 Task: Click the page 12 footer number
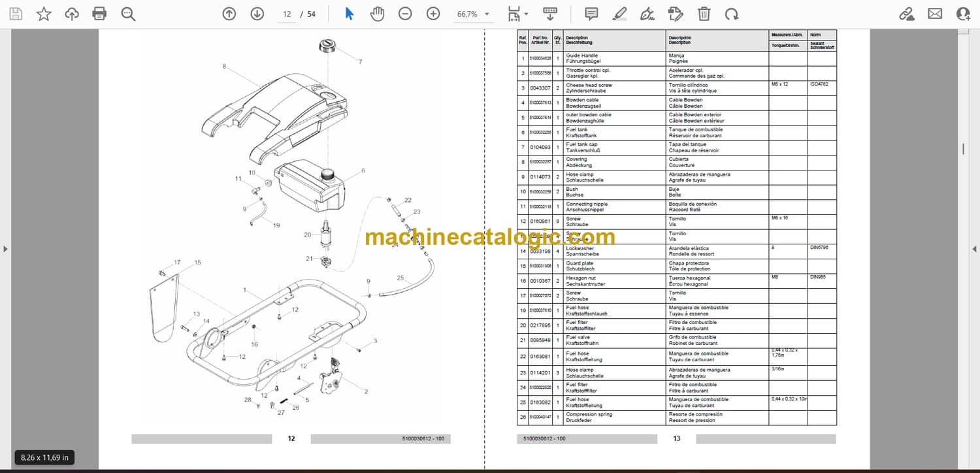click(x=291, y=438)
